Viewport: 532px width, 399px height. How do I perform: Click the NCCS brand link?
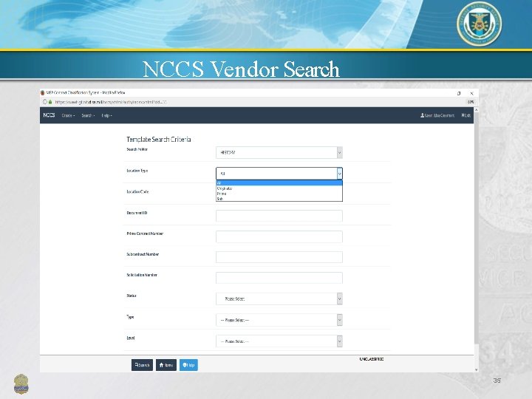coord(49,115)
